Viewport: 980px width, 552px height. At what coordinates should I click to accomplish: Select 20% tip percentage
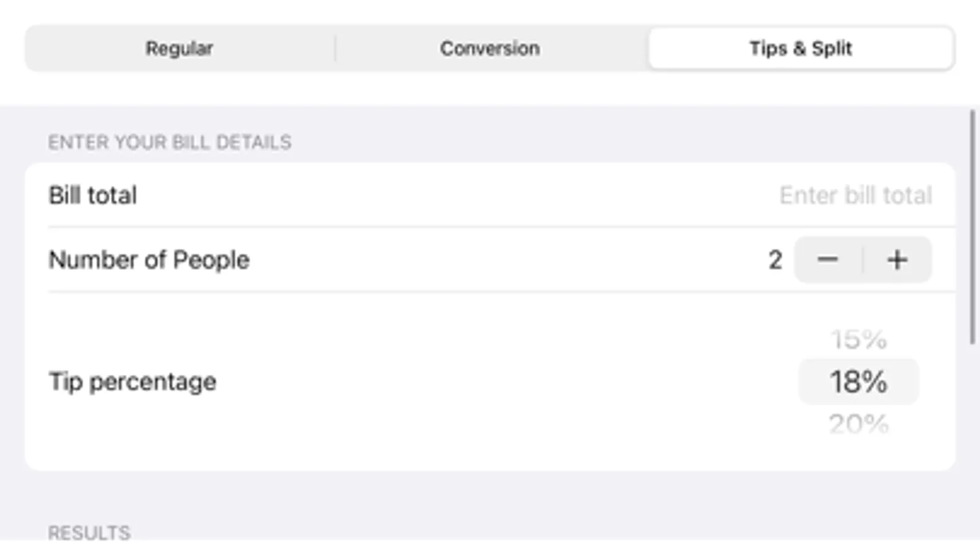pos(857,423)
